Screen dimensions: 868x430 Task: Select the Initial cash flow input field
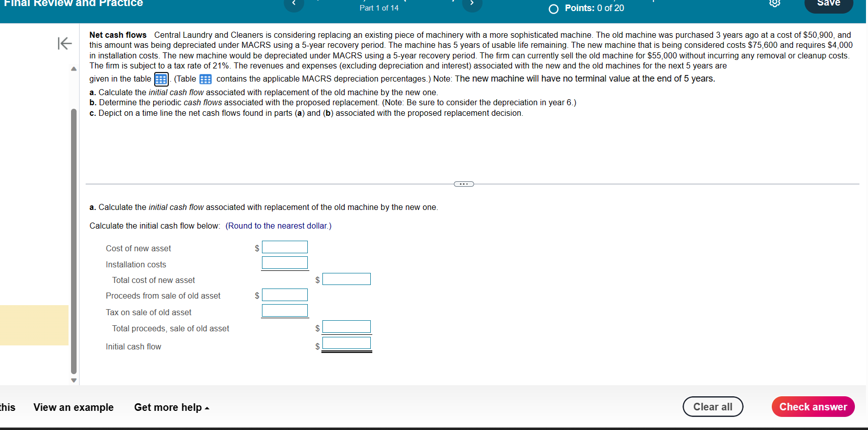click(347, 343)
